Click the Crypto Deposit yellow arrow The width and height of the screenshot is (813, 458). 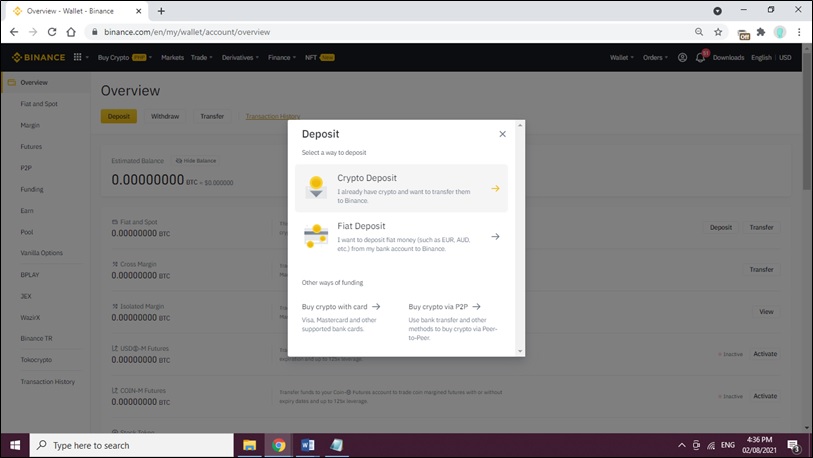[495, 189]
